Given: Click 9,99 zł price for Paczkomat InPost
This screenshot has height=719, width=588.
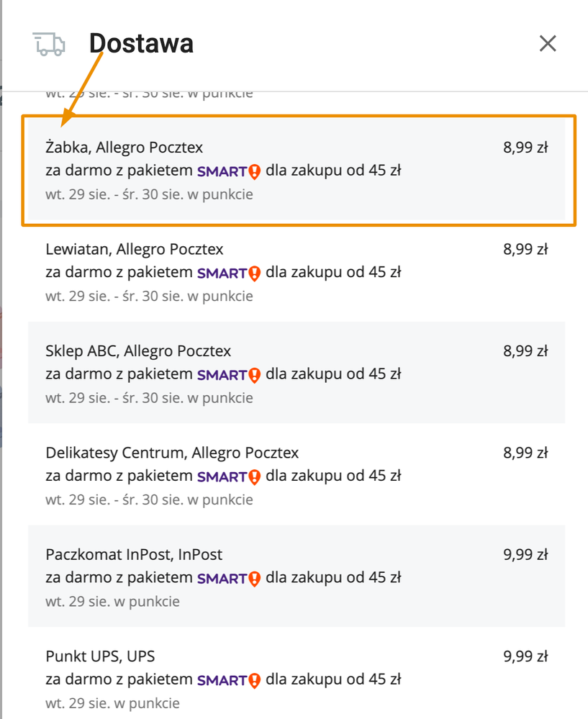Looking at the screenshot, I should [525, 554].
